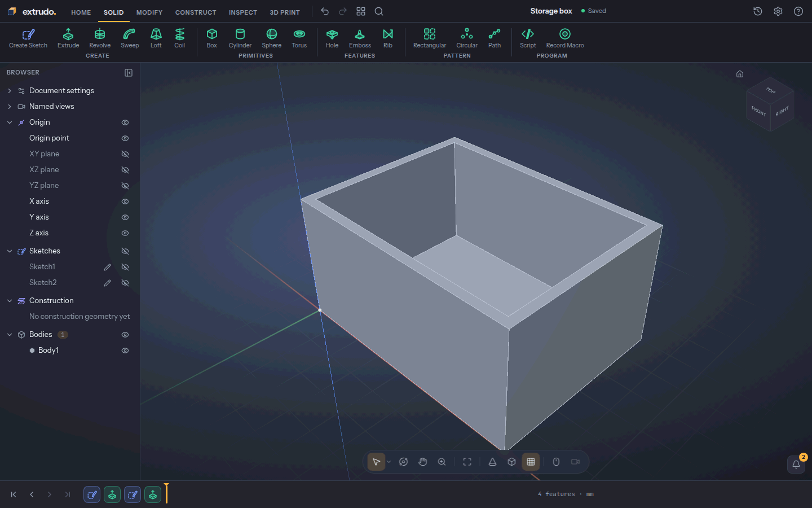
Task: Choose the Emboss feature
Action: click(360, 38)
